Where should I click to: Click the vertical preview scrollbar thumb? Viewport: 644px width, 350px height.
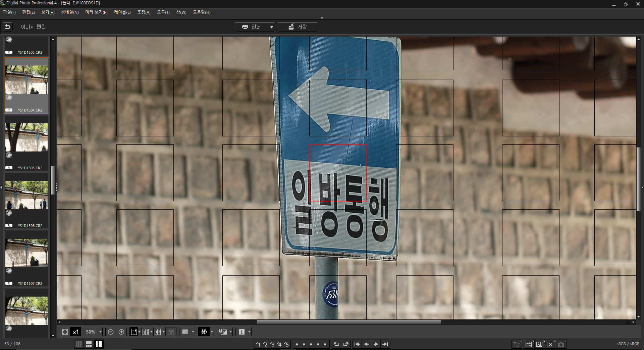pyautogui.click(x=639, y=179)
